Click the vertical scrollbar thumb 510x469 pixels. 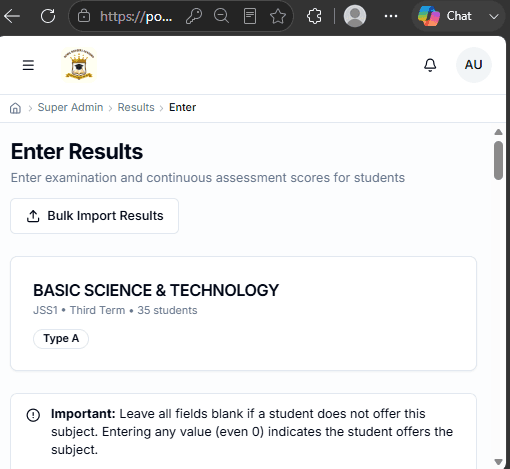pyautogui.click(x=498, y=160)
